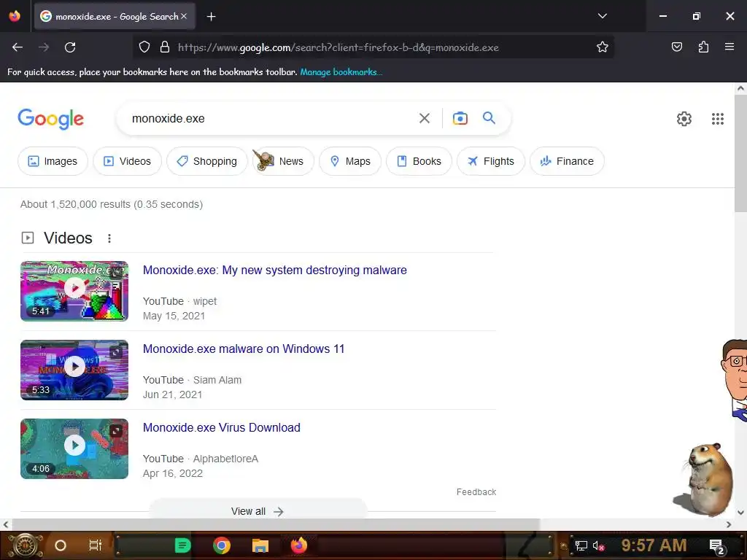Focus the Google search input field
747x560 pixels.
tap(271, 118)
